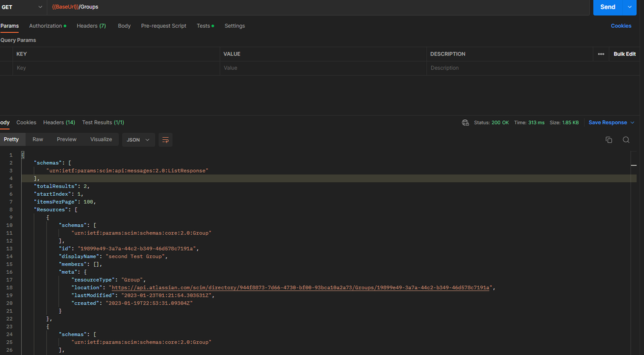This screenshot has height=355, width=644.
Task: Open the Headers (7) request tab
Action: click(x=91, y=26)
